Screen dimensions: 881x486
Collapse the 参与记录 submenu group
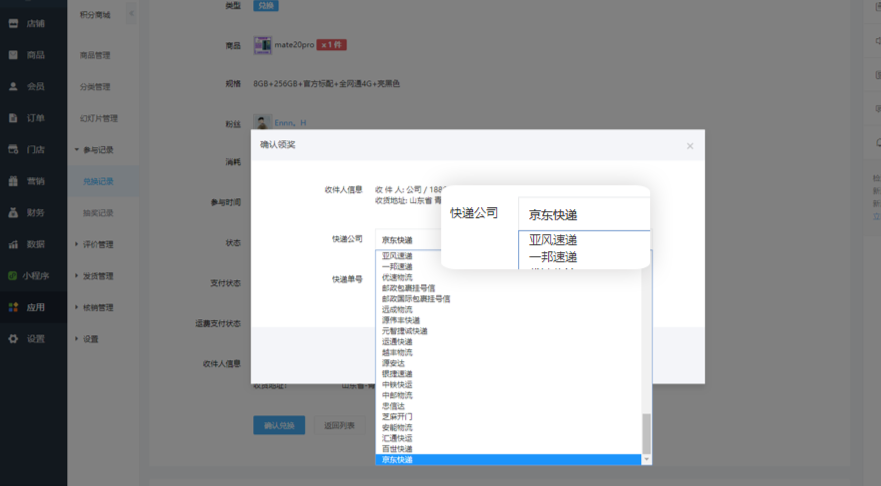coord(77,149)
